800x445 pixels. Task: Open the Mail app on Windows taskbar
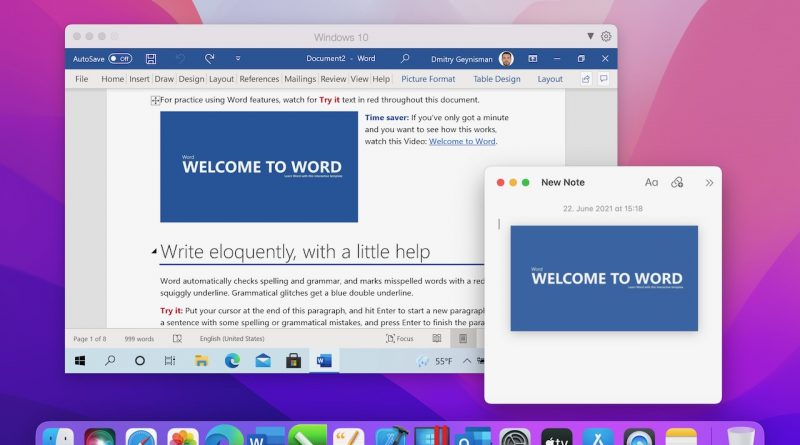[263, 361]
